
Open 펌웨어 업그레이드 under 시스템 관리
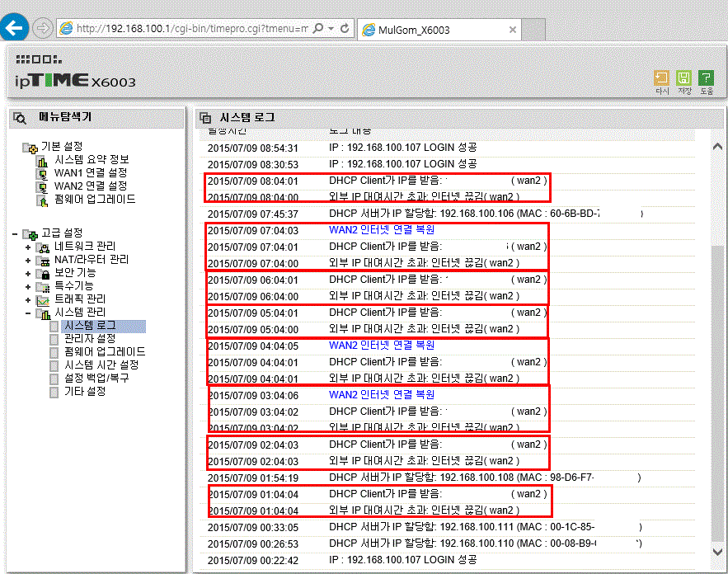(105, 352)
